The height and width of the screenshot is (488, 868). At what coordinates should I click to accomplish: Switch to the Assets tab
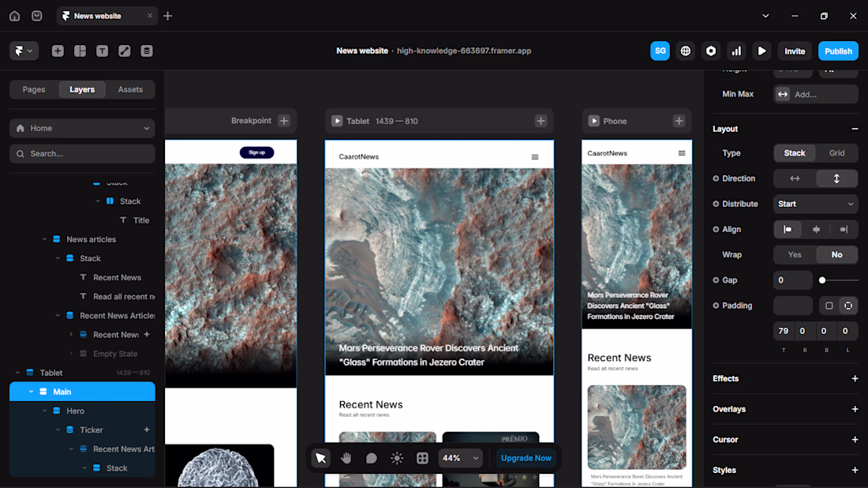click(x=130, y=89)
